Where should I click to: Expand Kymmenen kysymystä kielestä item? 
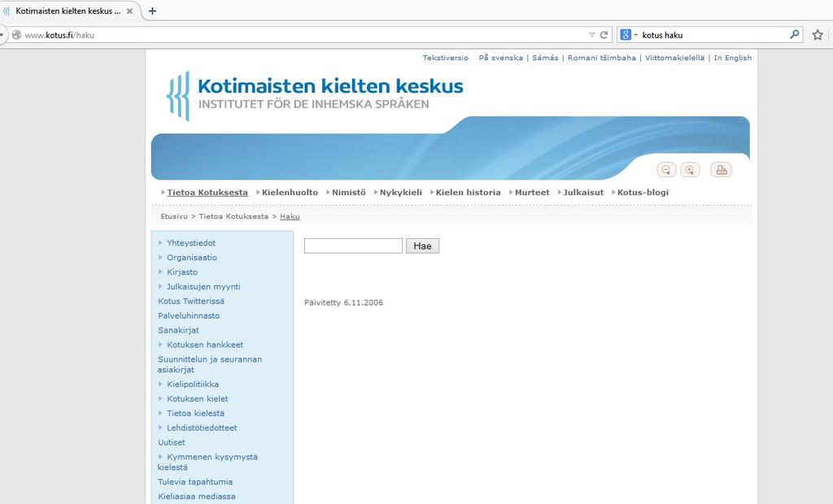pyautogui.click(x=207, y=462)
